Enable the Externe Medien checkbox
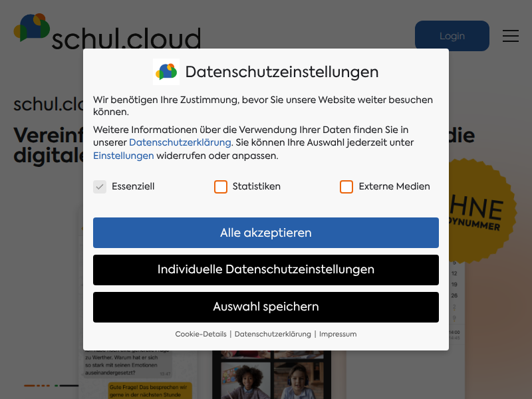Viewport: 532px width, 399px height. tap(346, 187)
